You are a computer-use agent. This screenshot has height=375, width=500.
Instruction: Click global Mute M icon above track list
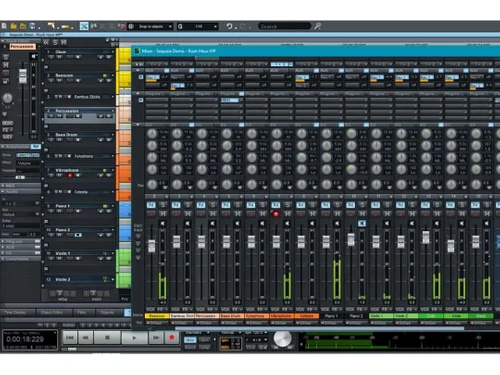64,42
